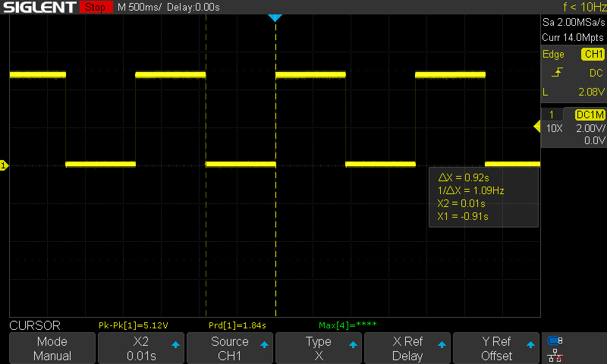This screenshot has width=607, height=364.
Task: Click the Curr 14.0Mpts memory depth text
Action: click(x=573, y=37)
